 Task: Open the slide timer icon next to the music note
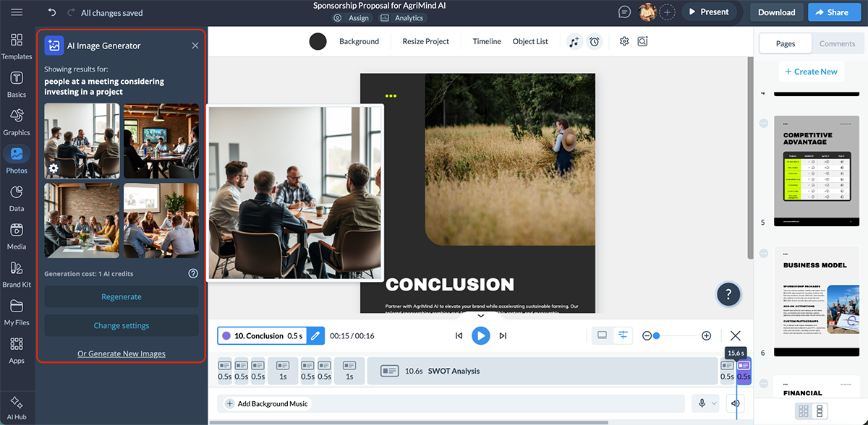[594, 41]
